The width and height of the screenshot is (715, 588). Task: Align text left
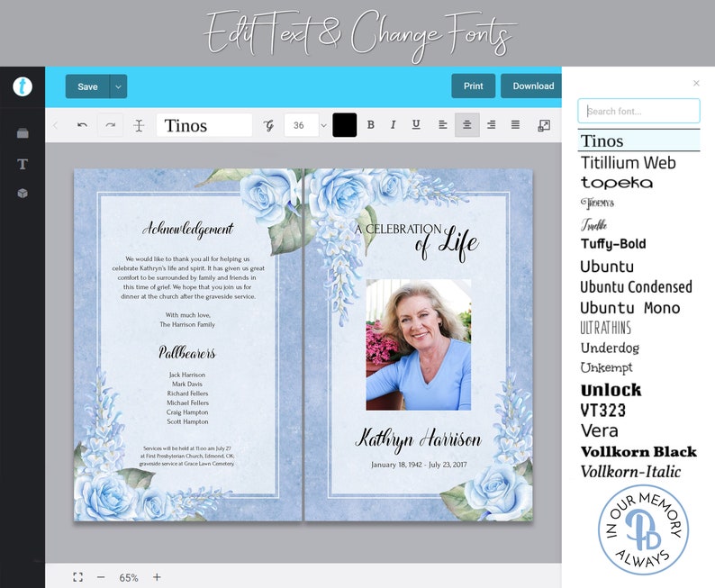click(443, 125)
